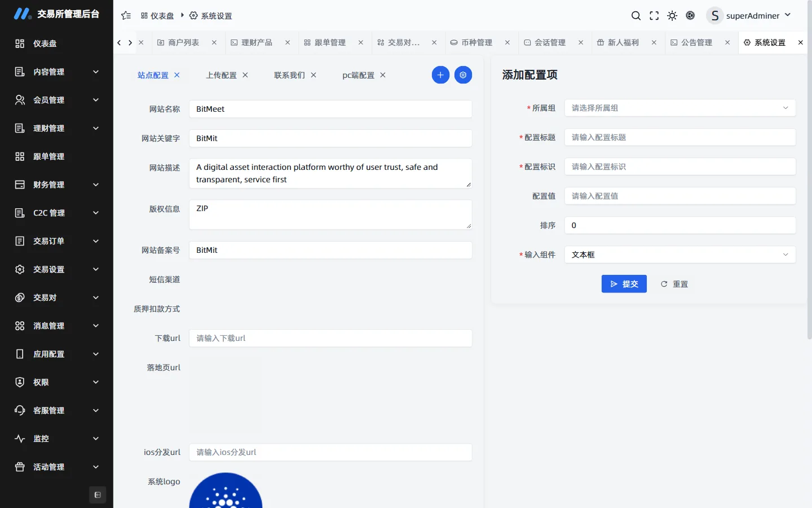Go to 仪表盘 in the breadcrumb
Image resolution: width=812 pixels, height=508 pixels.
[157, 16]
